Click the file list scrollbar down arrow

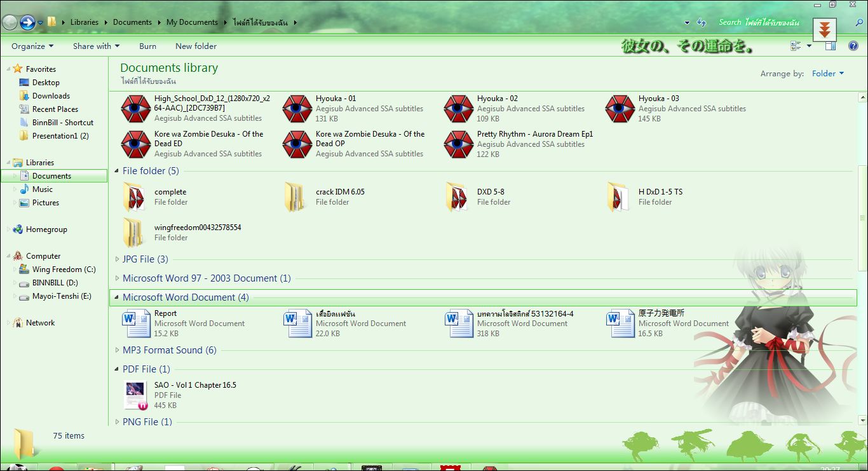(x=862, y=420)
